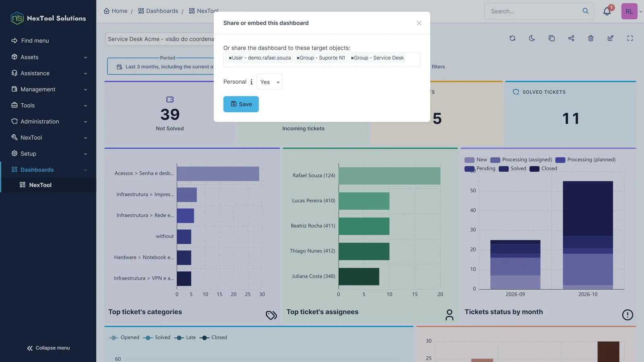The height and width of the screenshot is (362, 644).
Task: Toggle Processing (planned) legend series
Action: 586,160
